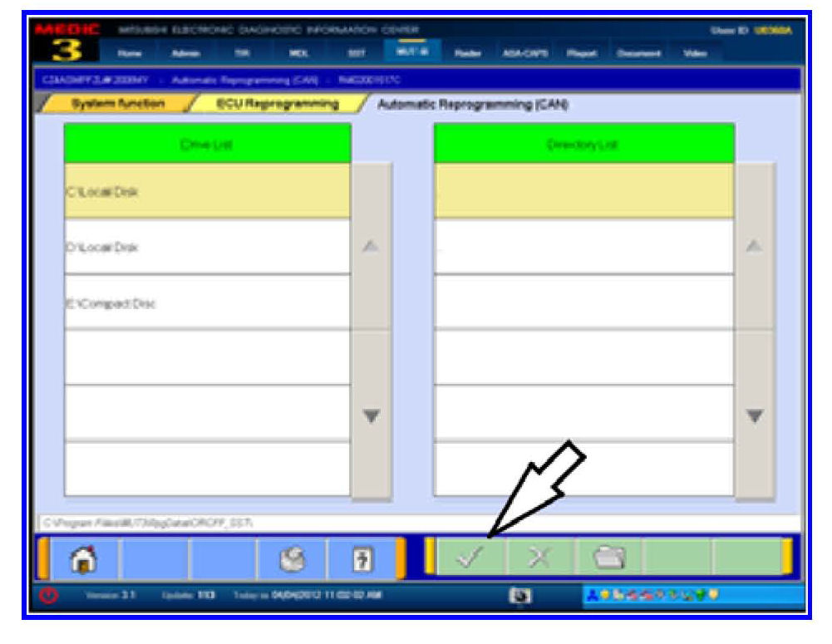Select D:\Local Disk in Drive List

coord(207,247)
